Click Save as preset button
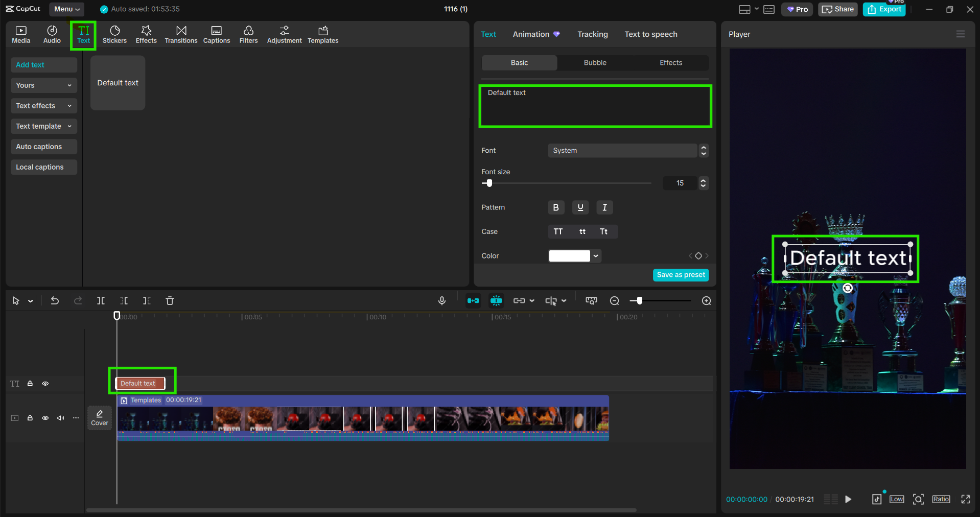Image resolution: width=980 pixels, height=517 pixels. pyautogui.click(x=681, y=275)
